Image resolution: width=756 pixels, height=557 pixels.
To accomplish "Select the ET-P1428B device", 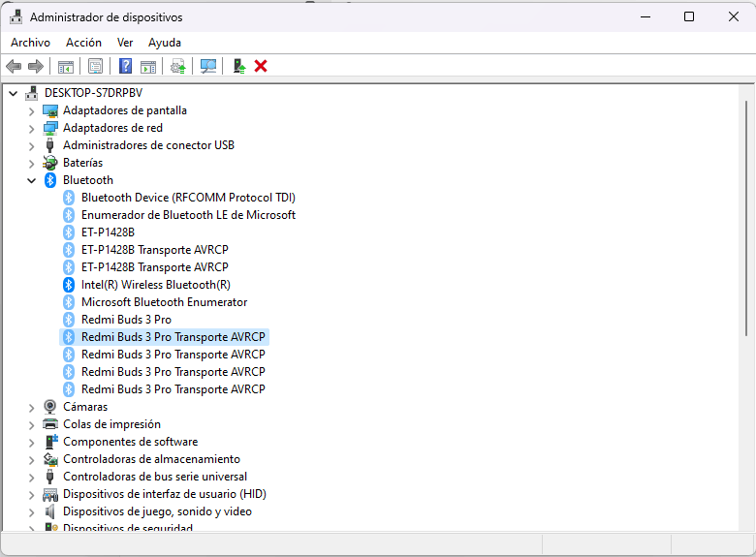I will click(108, 232).
